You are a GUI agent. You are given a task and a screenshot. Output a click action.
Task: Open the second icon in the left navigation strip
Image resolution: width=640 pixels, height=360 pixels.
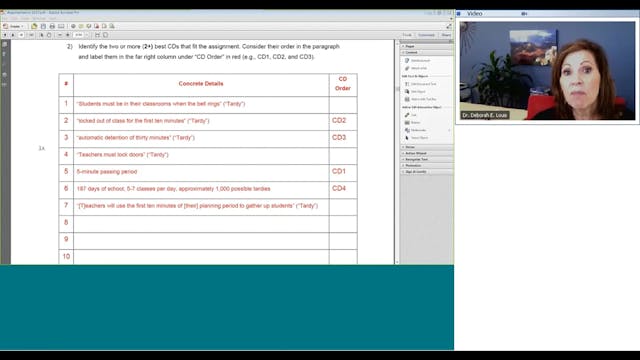pyautogui.click(x=5, y=54)
